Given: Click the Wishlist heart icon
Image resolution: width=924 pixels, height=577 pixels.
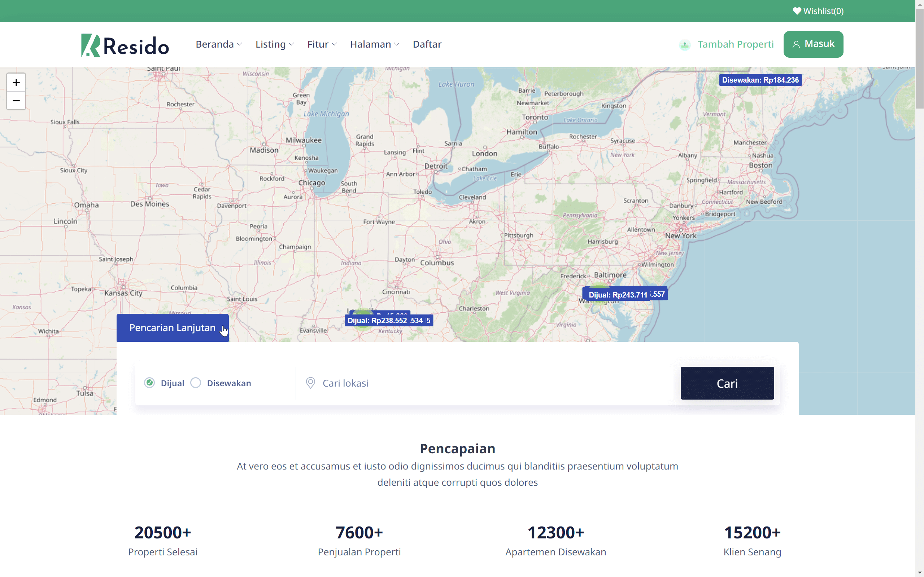Looking at the screenshot, I should pyautogui.click(x=797, y=11).
